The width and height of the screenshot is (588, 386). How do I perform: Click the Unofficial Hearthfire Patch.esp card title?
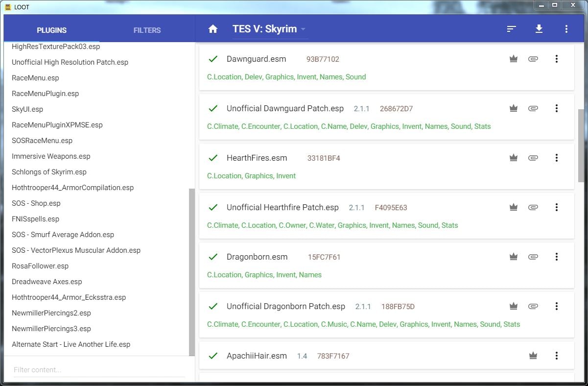[282, 207]
